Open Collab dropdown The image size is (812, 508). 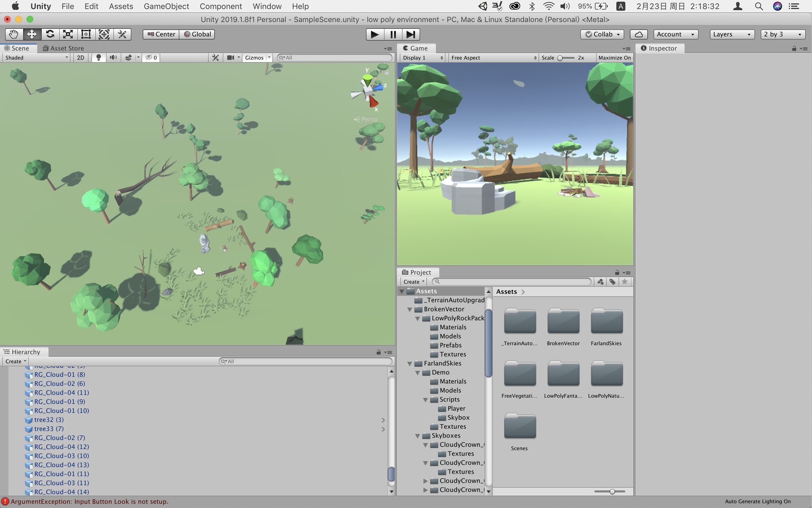[x=602, y=35]
